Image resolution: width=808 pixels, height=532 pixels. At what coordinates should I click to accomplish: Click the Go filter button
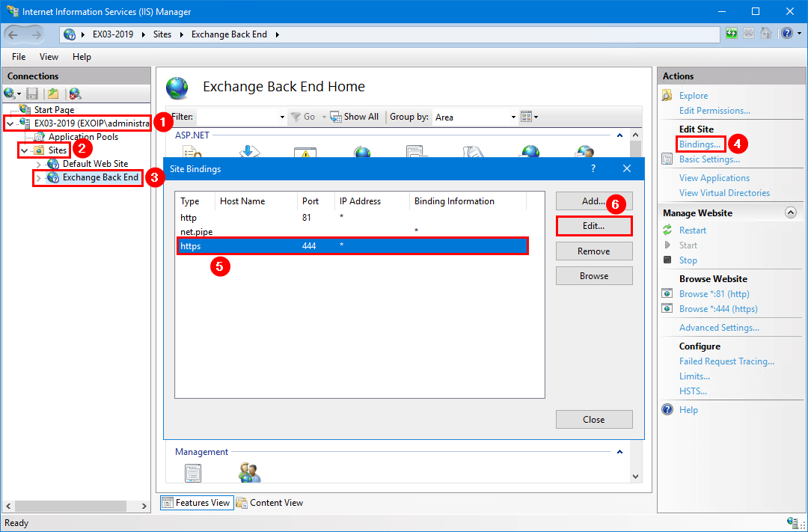tap(303, 117)
